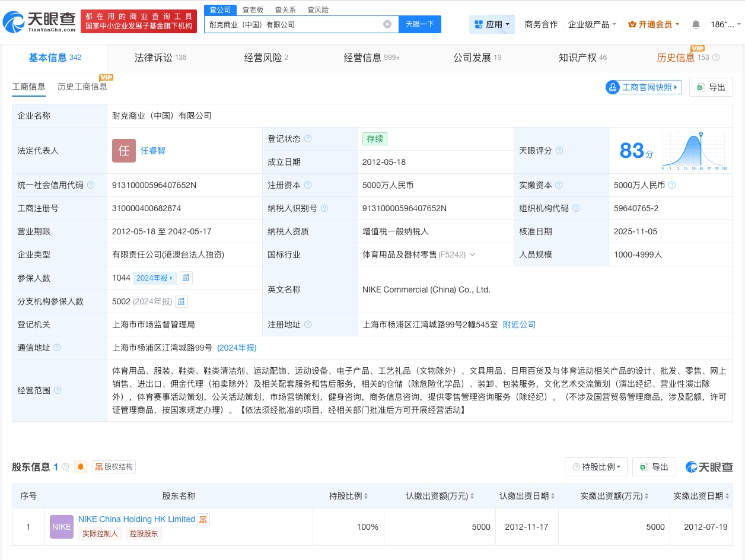745x560 pixels.
Task: Switch to the 查老板 search tab
Action: pyautogui.click(x=253, y=10)
